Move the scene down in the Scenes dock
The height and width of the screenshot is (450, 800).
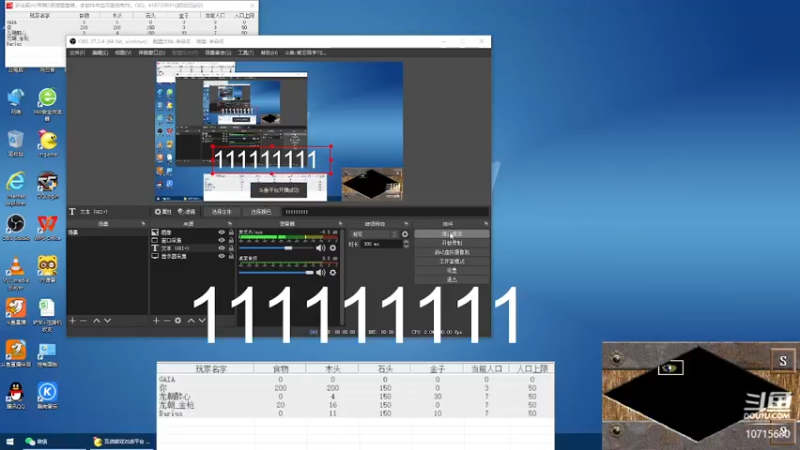point(107,320)
